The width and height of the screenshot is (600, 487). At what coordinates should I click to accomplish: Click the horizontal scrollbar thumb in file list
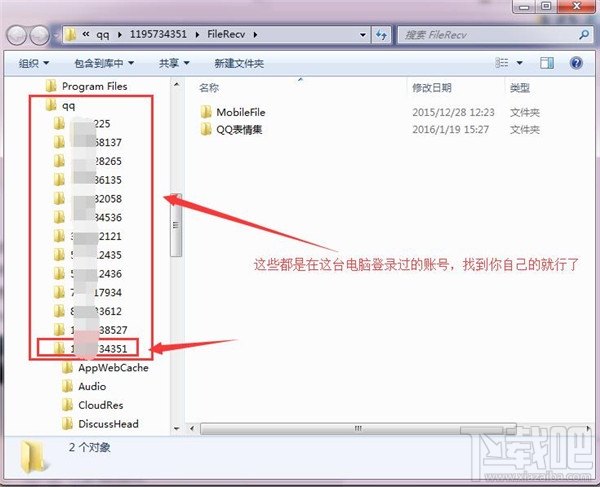point(358,428)
